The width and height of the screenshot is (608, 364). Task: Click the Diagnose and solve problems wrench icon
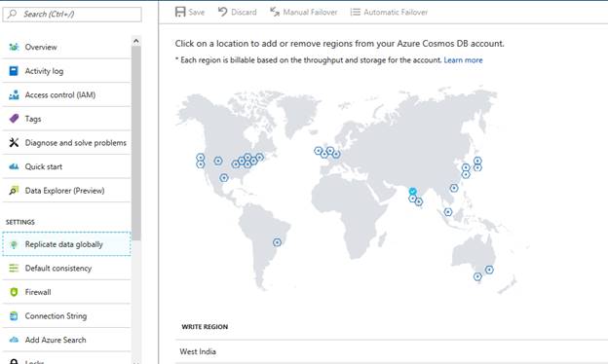(x=14, y=142)
